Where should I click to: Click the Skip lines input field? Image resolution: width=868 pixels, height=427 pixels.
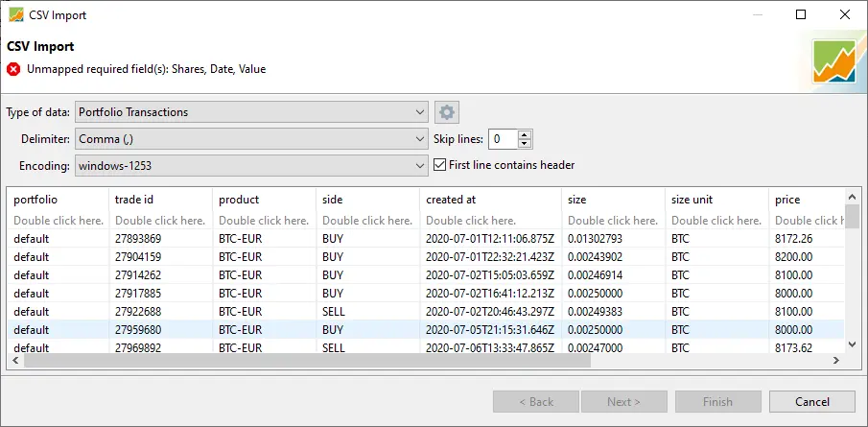pyautogui.click(x=504, y=139)
